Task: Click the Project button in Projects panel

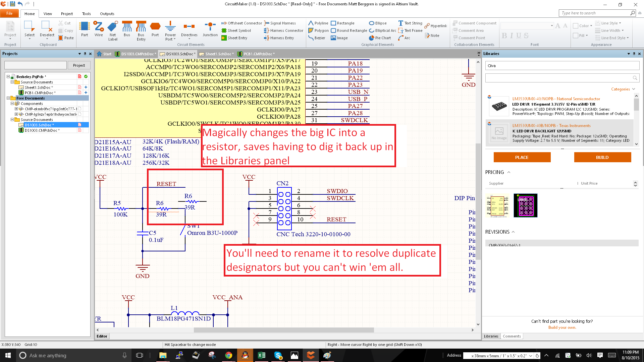Action: coord(79,65)
